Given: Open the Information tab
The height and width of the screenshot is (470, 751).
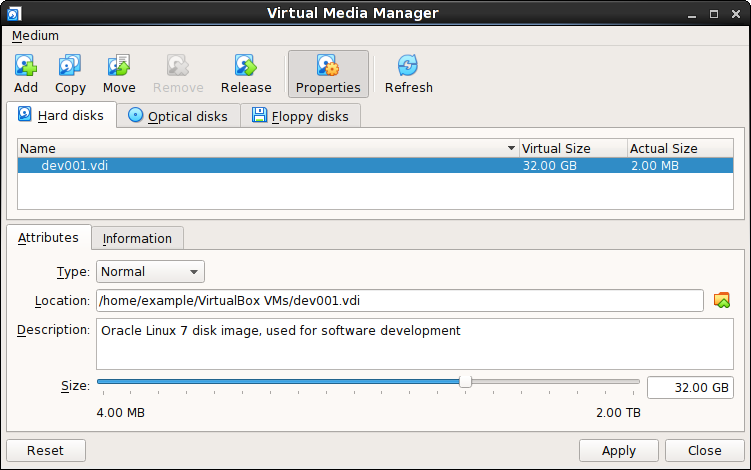Looking at the screenshot, I should [x=137, y=238].
